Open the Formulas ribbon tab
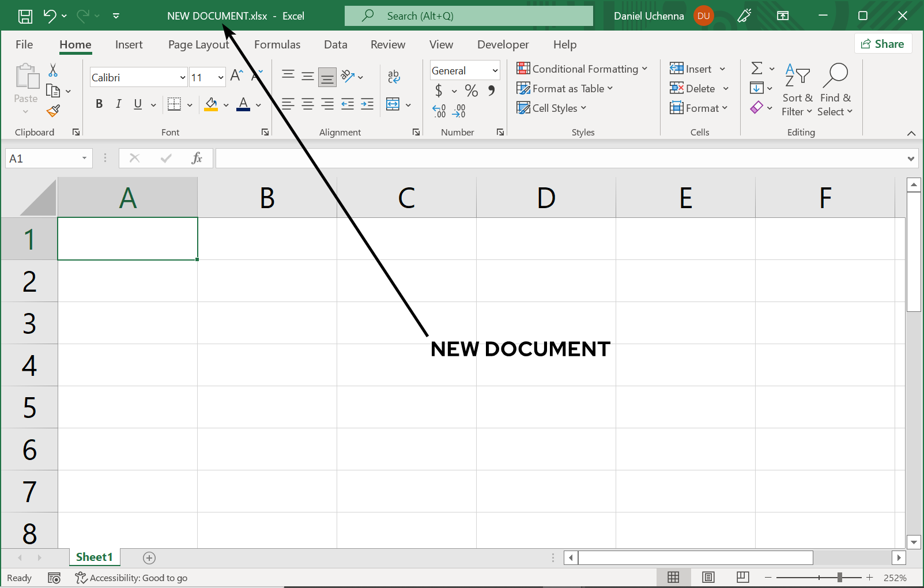Image resolution: width=924 pixels, height=588 pixels. point(277,45)
